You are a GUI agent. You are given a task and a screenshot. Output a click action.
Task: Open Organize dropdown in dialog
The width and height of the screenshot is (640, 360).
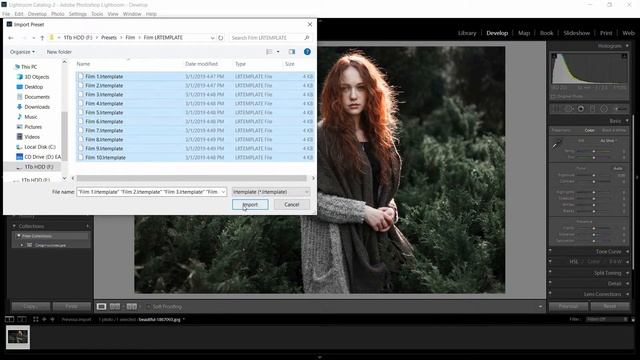[22, 52]
